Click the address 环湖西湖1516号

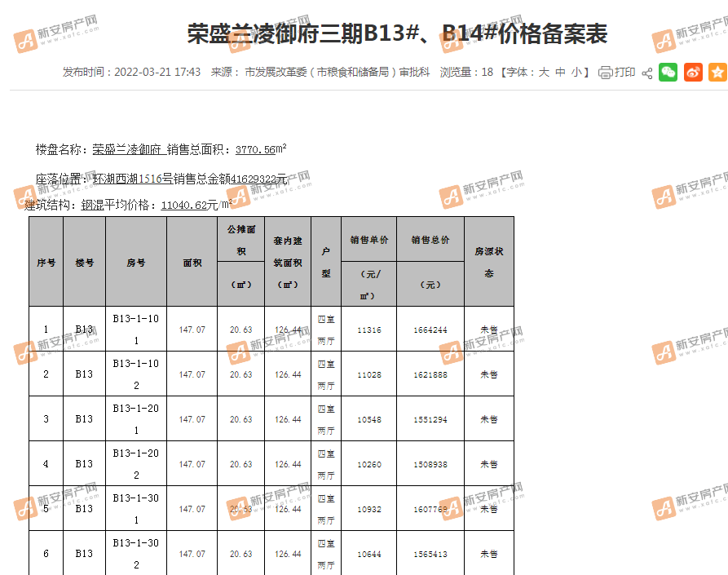coord(133,179)
